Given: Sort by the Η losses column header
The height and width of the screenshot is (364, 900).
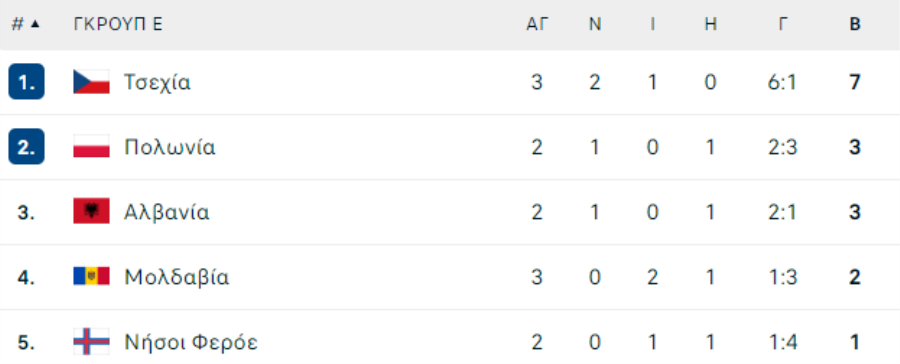Looking at the screenshot, I should (711, 25).
